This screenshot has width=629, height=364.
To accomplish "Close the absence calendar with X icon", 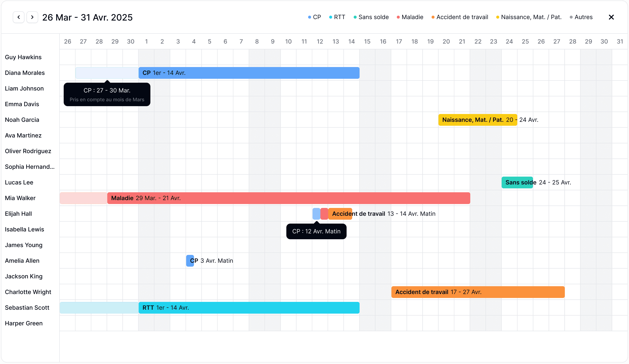I will 611,17.
